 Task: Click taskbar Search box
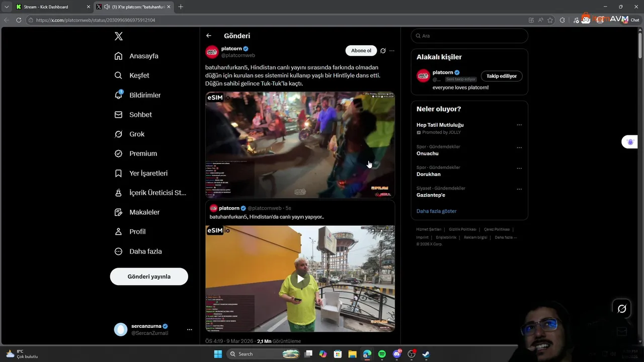(x=264, y=354)
